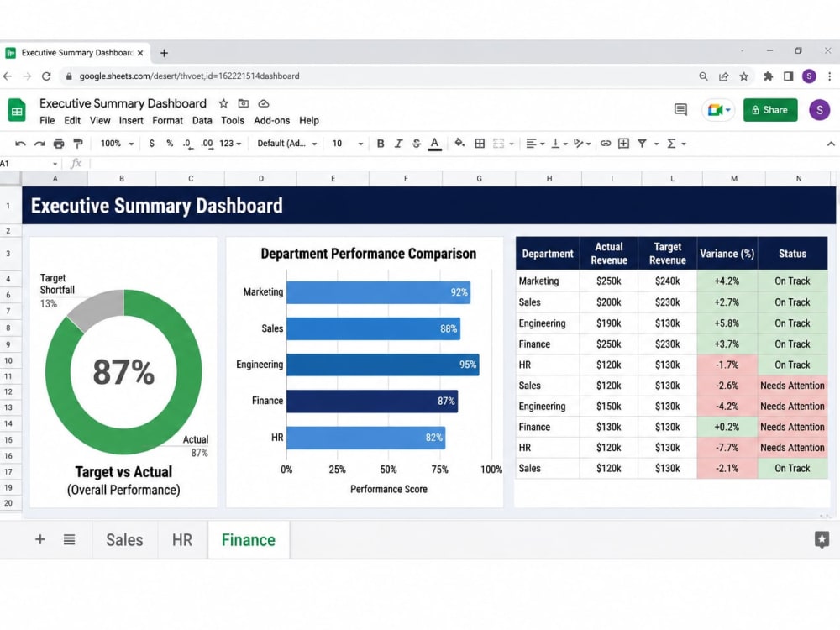
Task: Increase decimal places icon
Action: 207,144
